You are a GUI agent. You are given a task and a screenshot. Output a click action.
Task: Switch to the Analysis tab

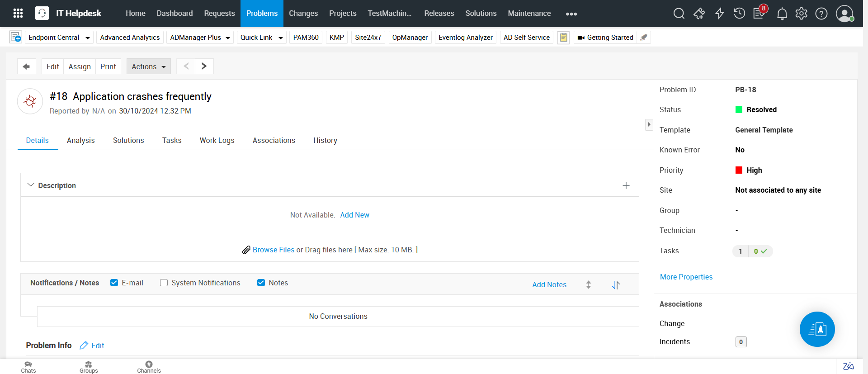(80, 140)
